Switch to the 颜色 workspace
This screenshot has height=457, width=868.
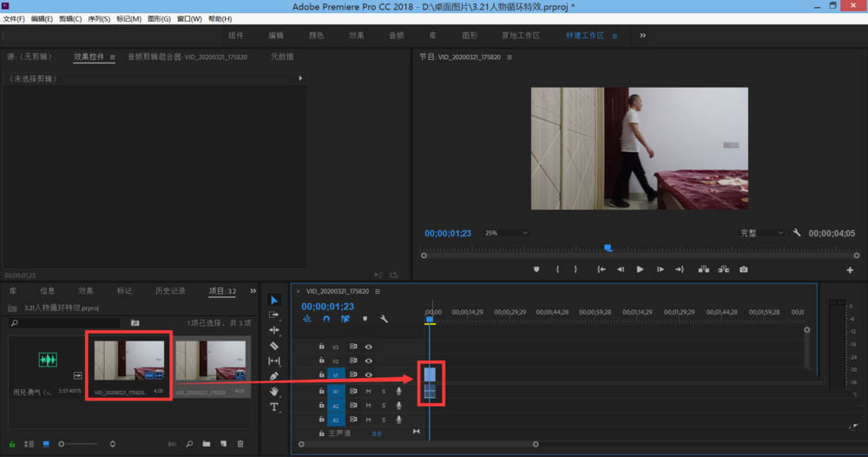(x=316, y=36)
